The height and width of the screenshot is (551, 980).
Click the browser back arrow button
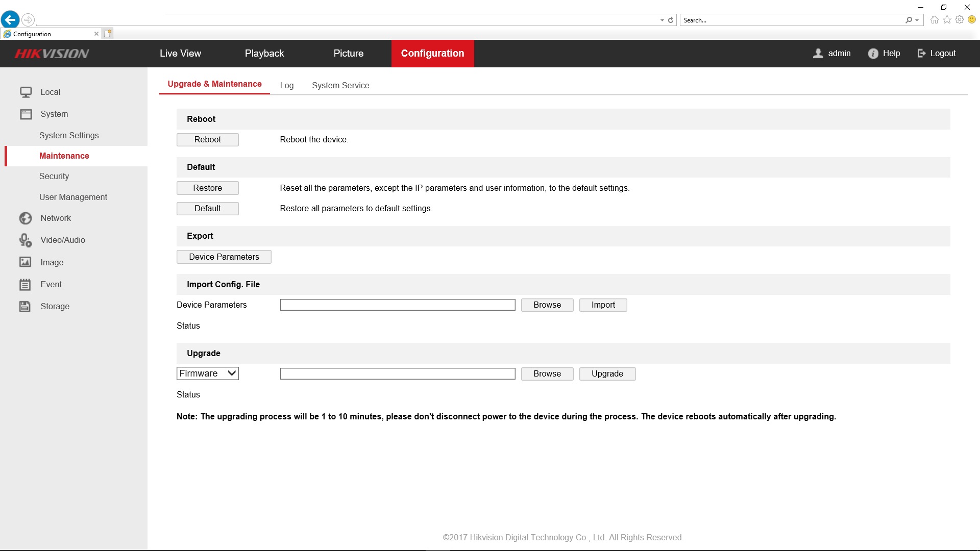point(10,20)
